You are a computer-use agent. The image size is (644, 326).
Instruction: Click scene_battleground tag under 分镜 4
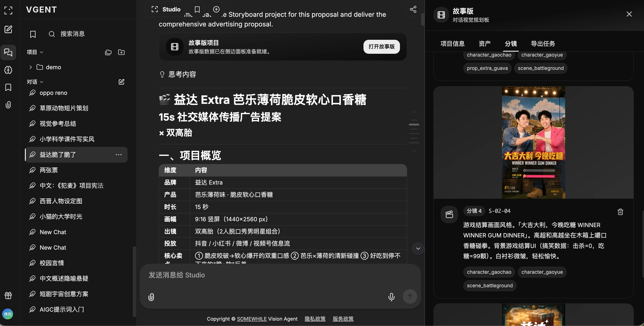point(490,286)
